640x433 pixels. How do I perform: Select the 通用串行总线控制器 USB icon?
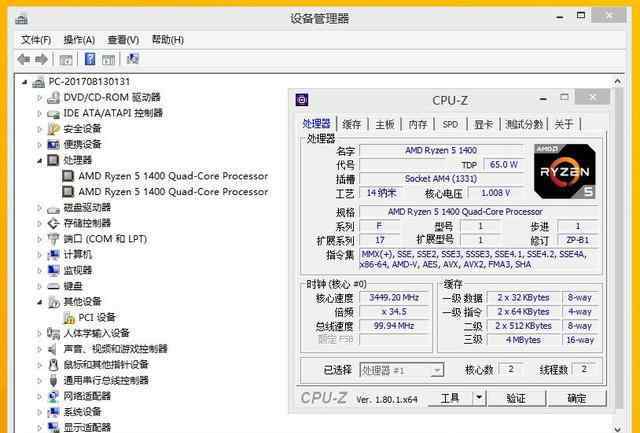click(x=53, y=380)
